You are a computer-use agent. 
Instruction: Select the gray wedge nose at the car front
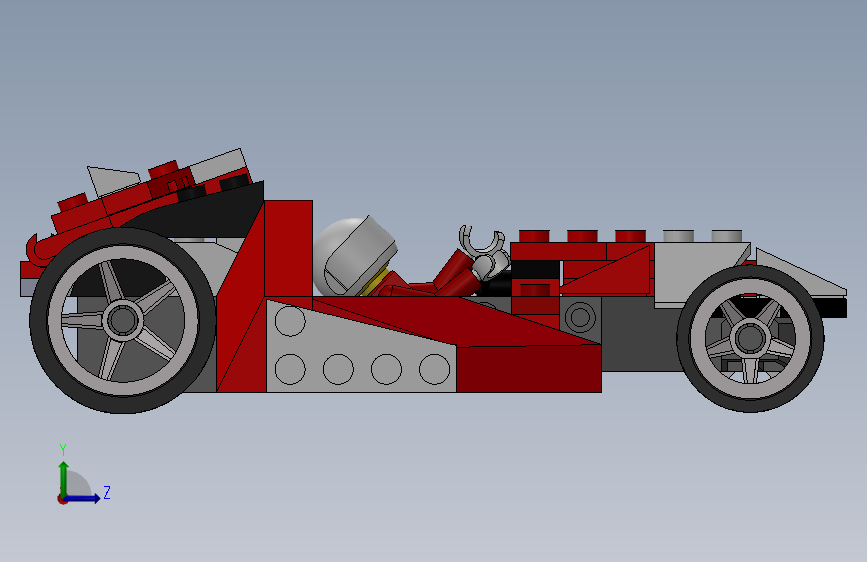coord(801,274)
